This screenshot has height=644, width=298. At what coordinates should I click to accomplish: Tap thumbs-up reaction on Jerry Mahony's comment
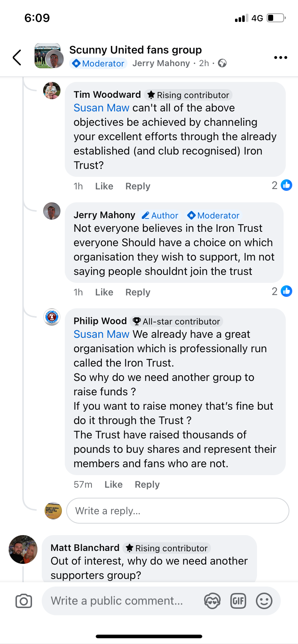click(286, 291)
